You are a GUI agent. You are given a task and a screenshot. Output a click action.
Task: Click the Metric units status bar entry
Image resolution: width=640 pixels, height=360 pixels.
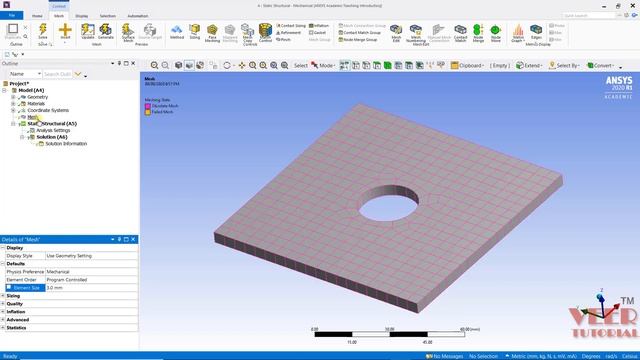540,356
